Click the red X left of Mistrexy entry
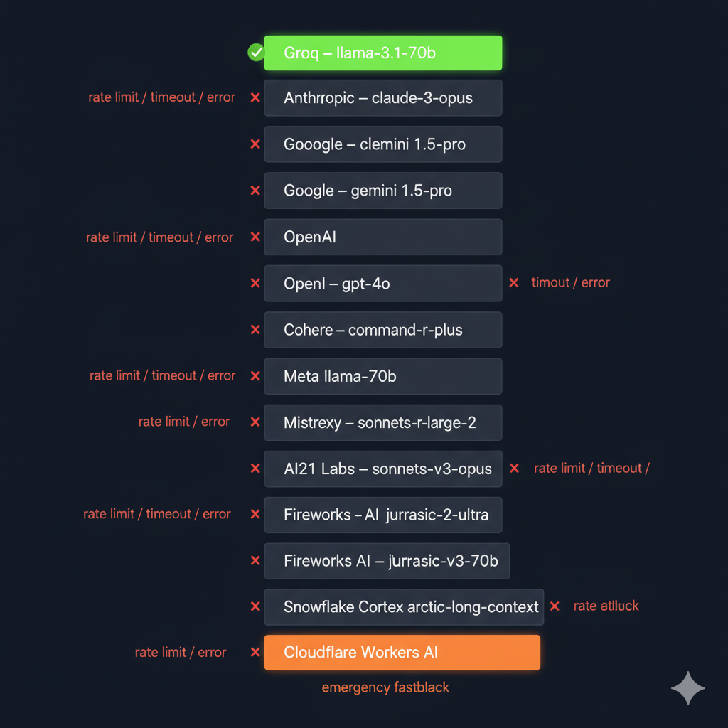 click(x=255, y=422)
